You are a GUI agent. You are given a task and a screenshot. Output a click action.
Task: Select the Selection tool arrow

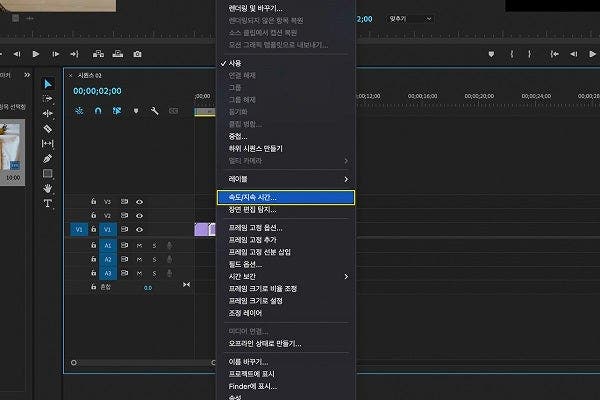point(48,84)
